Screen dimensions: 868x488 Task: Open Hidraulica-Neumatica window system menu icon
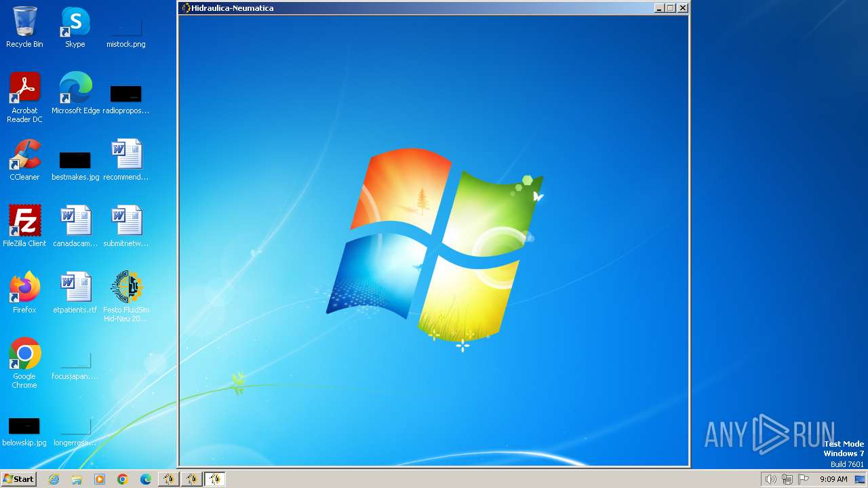(x=186, y=8)
